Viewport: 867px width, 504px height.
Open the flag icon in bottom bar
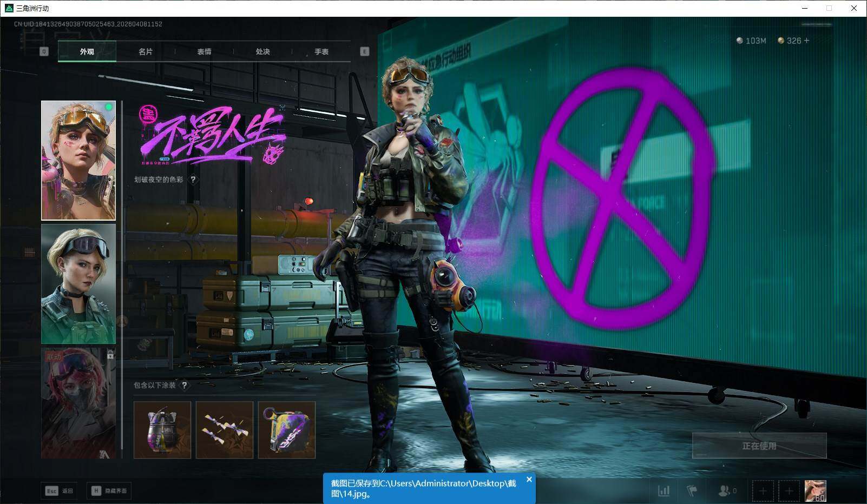pyautogui.click(x=692, y=490)
